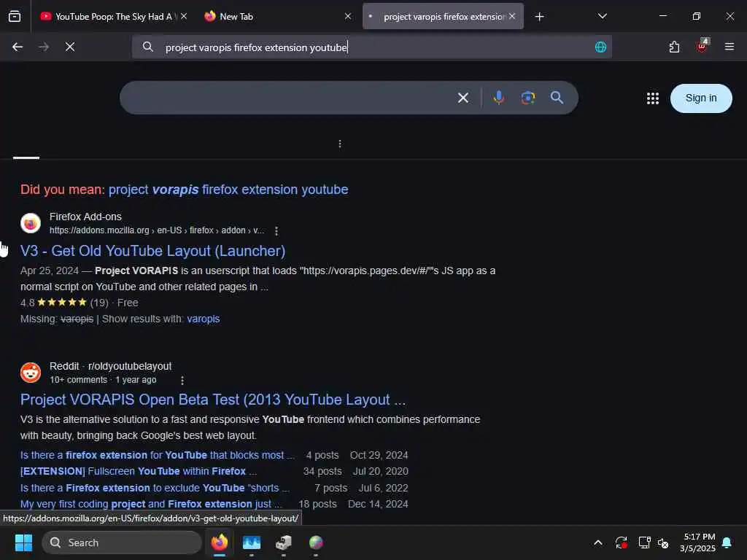The width and height of the screenshot is (747, 560).
Task: Start Google voice search microphone
Action: pos(499,98)
